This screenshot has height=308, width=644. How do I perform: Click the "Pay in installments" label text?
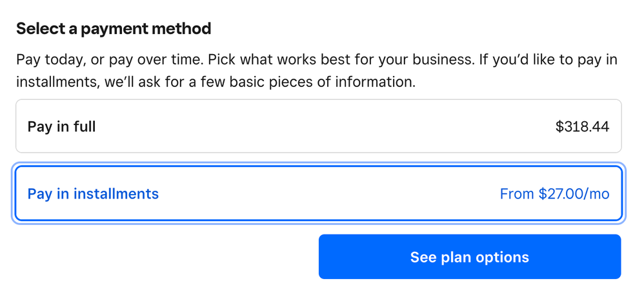tap(93, 194)
